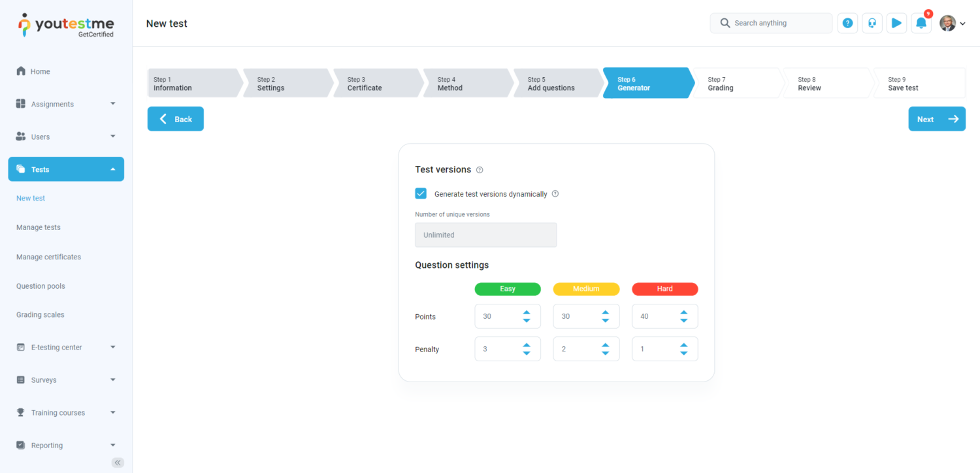Increase Easy points with up arrow
Image resolution: width=980 pixels, height=473 pixels.
click(527, 312)
